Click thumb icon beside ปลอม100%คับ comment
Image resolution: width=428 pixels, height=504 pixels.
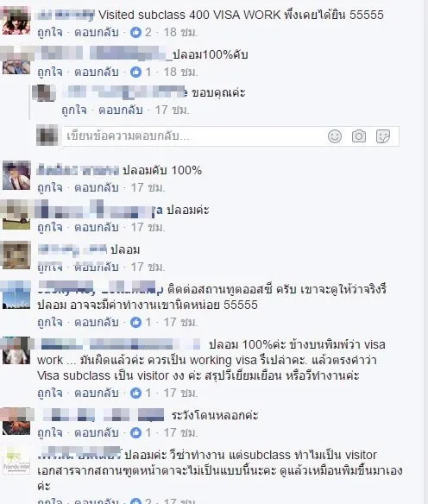[136, 72]
